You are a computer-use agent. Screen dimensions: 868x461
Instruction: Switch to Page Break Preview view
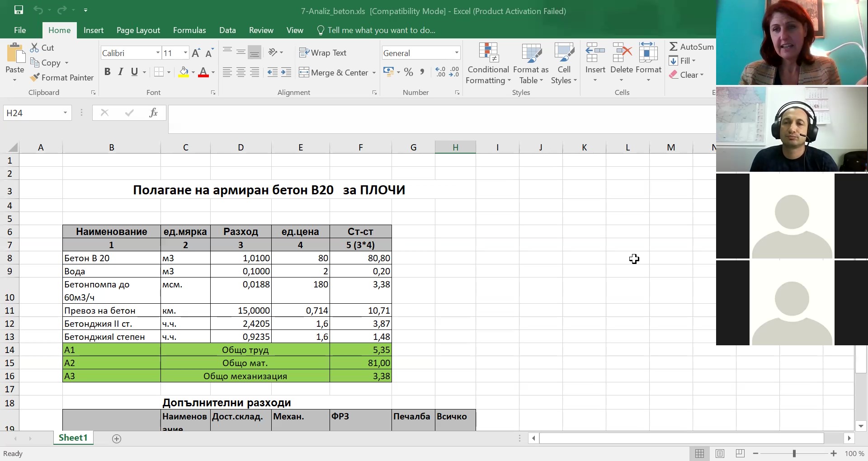click(x=740, y=453)
